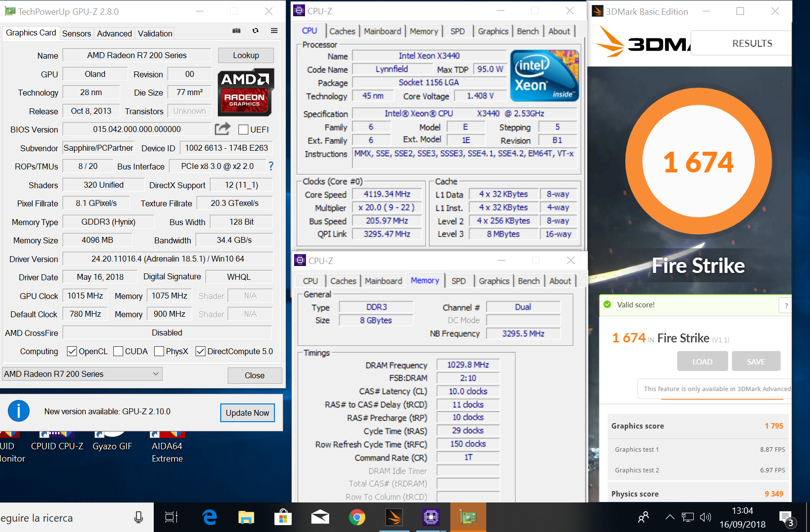810x532 pixels.
Task: Open AIDA64 Extreme desktop shortcut
Action: 167,447
